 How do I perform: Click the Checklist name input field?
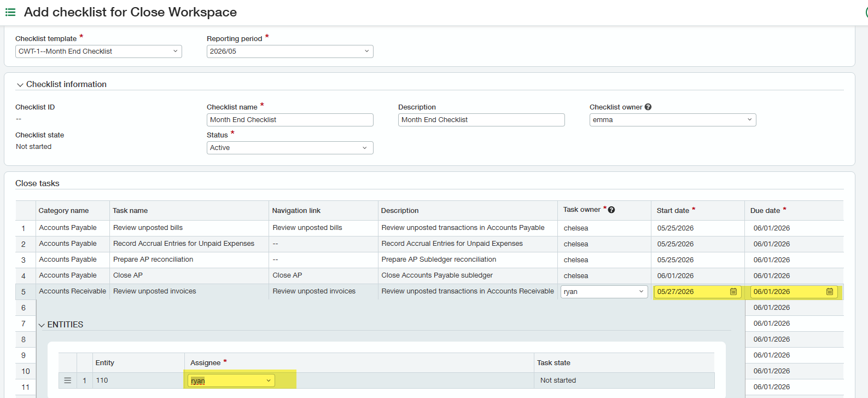coord(290,120)
